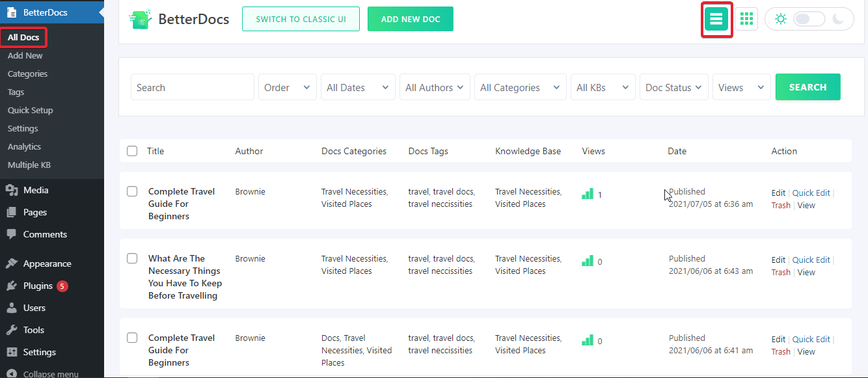Focus the Search text field

[193, 87]
